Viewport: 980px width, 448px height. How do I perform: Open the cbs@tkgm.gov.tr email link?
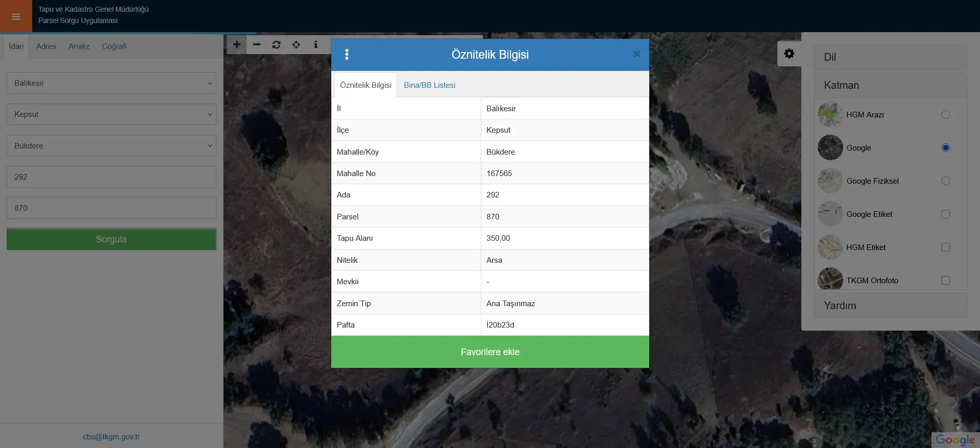point(111,437)
